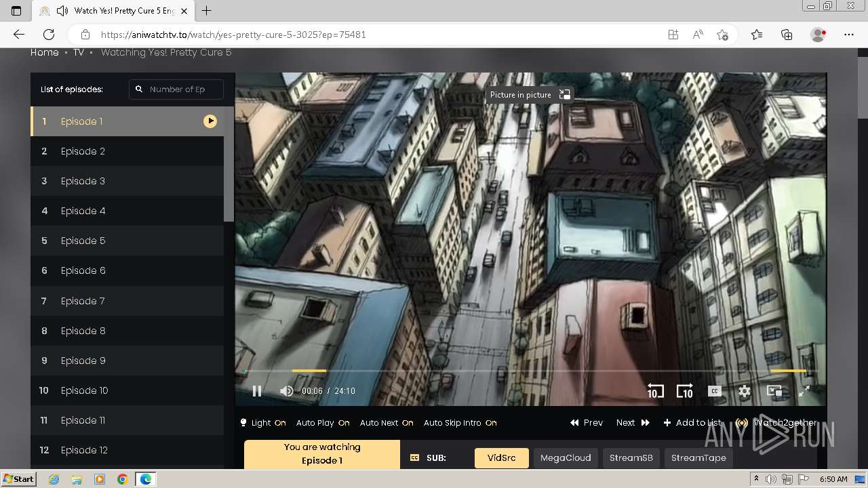Open browser profile avatar
Image resolution: width=868 pixels, height=488 pixels.
pos(818,35)
